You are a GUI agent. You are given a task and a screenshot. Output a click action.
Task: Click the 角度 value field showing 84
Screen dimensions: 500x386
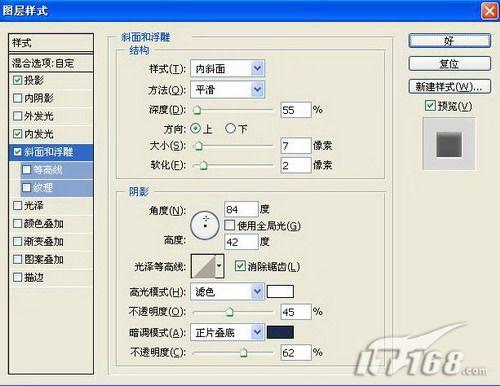click(x=242, y=209)
